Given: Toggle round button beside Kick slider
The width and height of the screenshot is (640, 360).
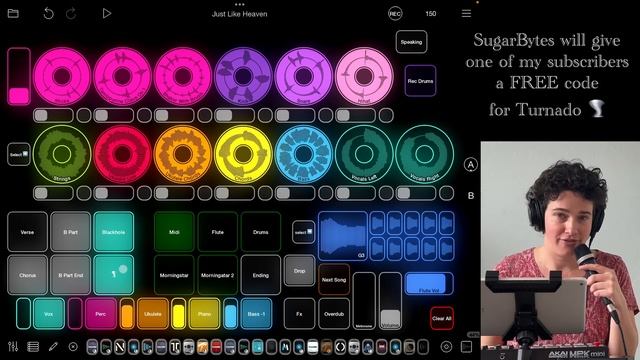Looking at the screenshot, I should [265, 116].
